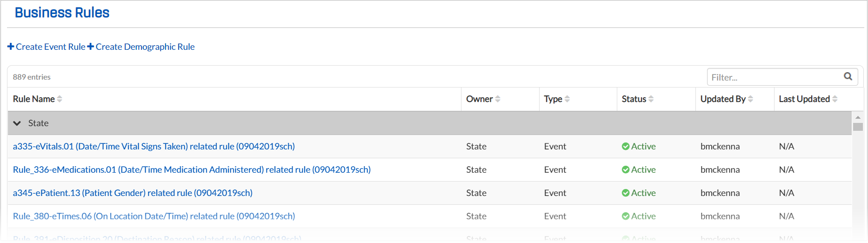
Task: Collapse the State group chevron
Action: click(x=17, y=123)
